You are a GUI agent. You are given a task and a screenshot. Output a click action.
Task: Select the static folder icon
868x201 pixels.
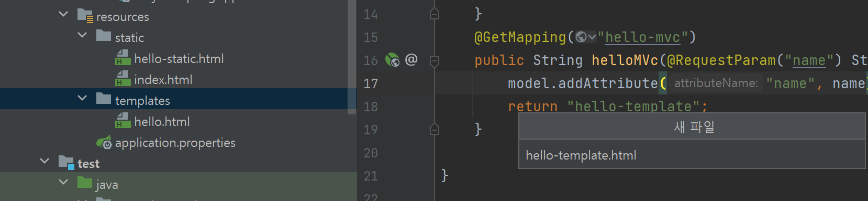click(x=104, y=36)
